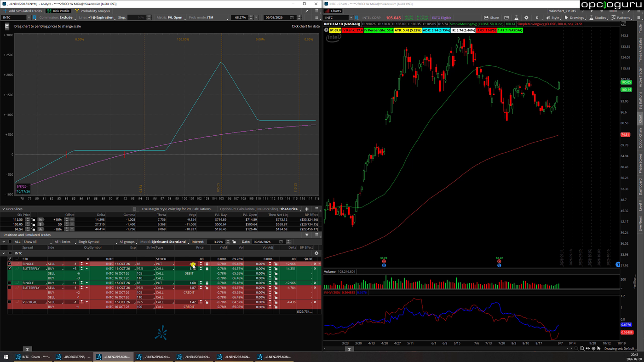Open the Studies menu
Image resolution: width=644 pixels, height=362 pixels.
point(598,17)
